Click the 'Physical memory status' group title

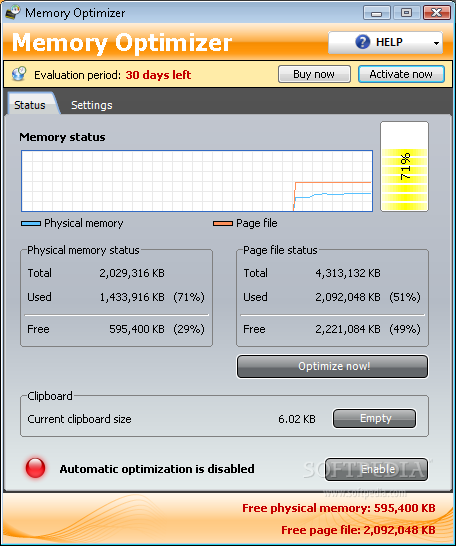pyautogui.click(x=83, y=250)
